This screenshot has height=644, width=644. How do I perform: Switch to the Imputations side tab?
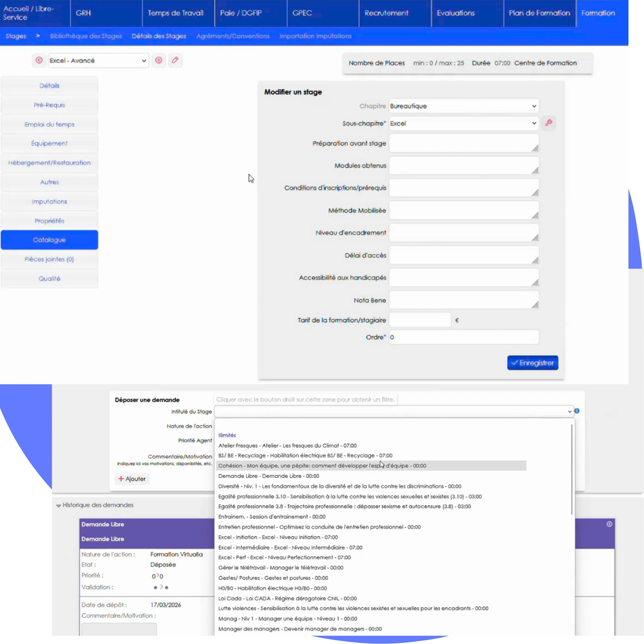coord(49,201)
